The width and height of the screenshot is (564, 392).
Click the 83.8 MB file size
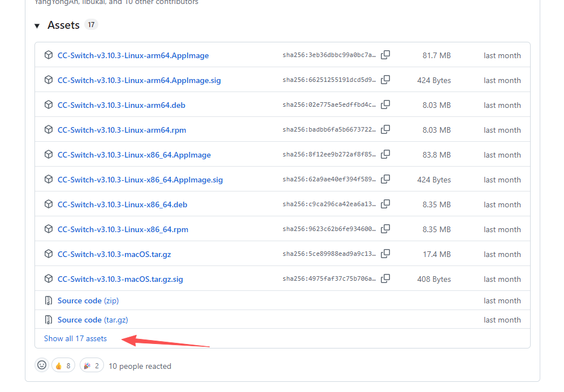[x=437, y=155]
